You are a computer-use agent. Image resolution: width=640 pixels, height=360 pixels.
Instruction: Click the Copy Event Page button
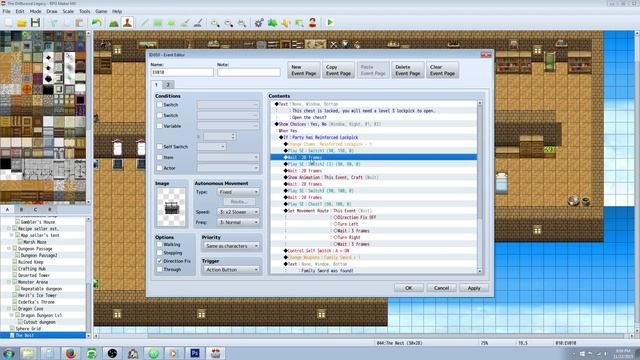tap(338, 70)
